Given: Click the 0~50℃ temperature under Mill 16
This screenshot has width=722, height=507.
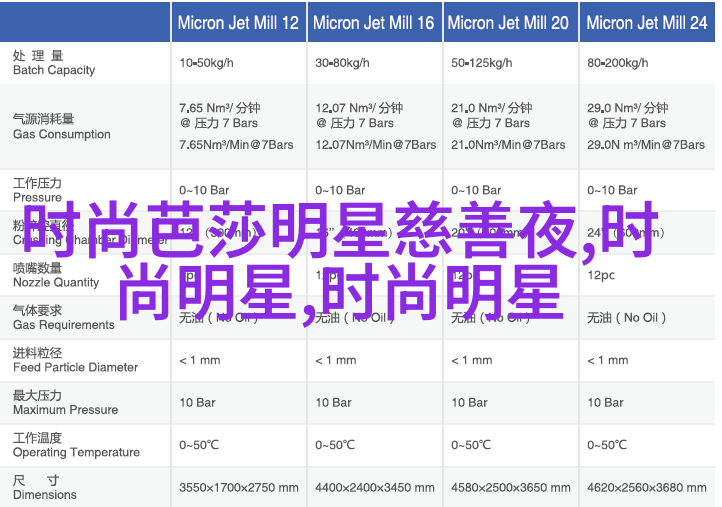Looking at the screenshot, I should (x=335, y=445).
